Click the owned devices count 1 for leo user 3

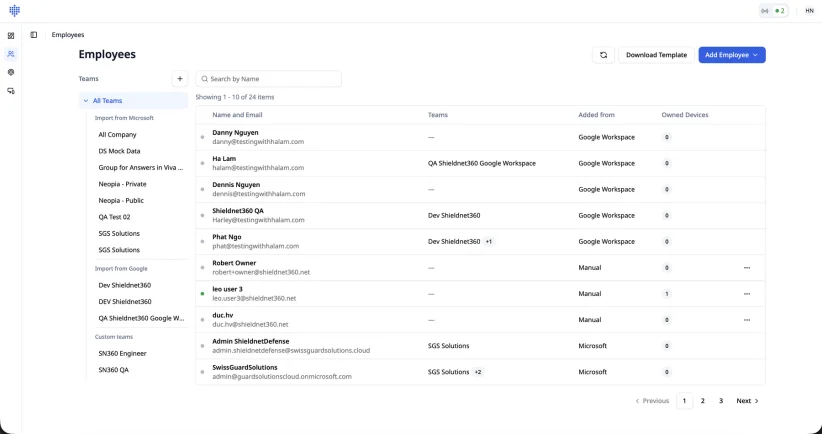[667, 294]
